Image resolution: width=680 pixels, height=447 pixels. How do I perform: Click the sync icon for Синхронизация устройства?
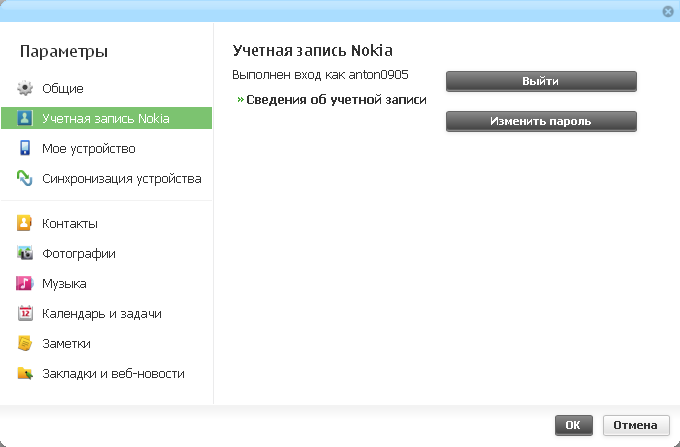(x=25, y=179)
